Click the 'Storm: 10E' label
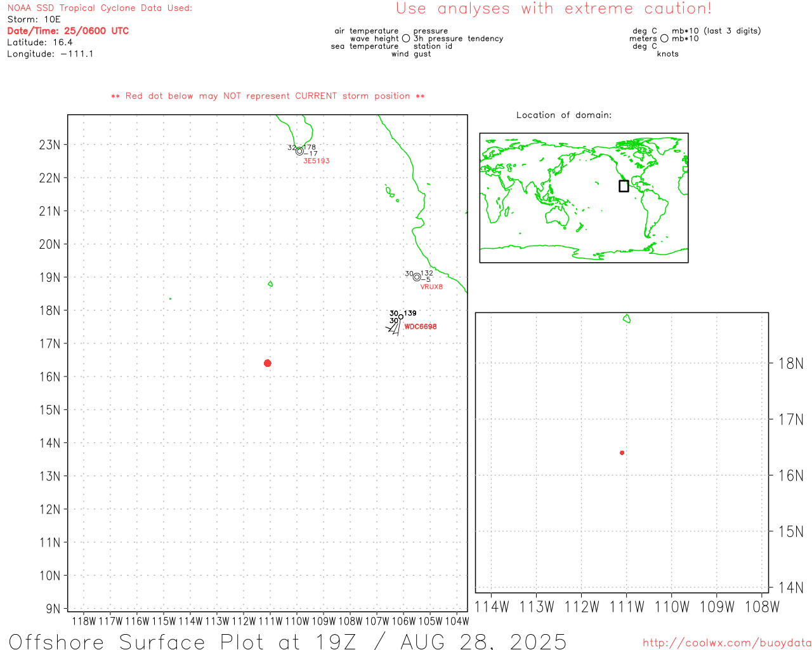This screenshot has height=650, width=812. [x=34, y=20]
